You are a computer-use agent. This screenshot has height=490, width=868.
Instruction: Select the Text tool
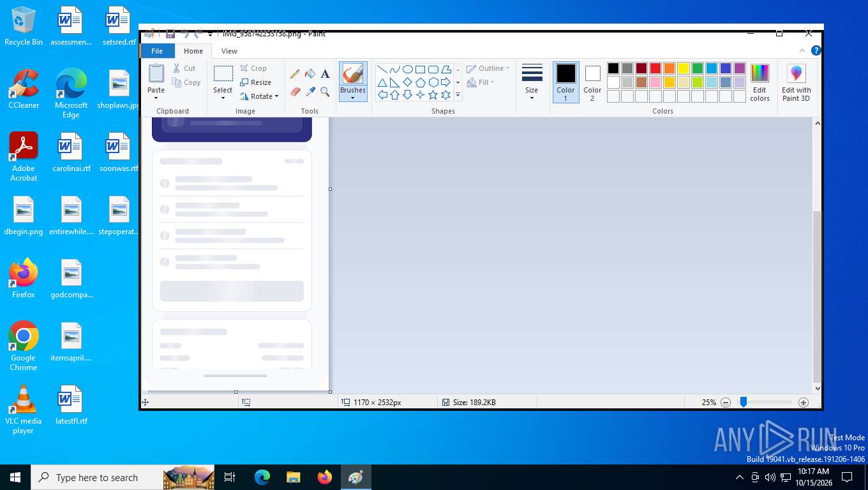tap(325, 74)
